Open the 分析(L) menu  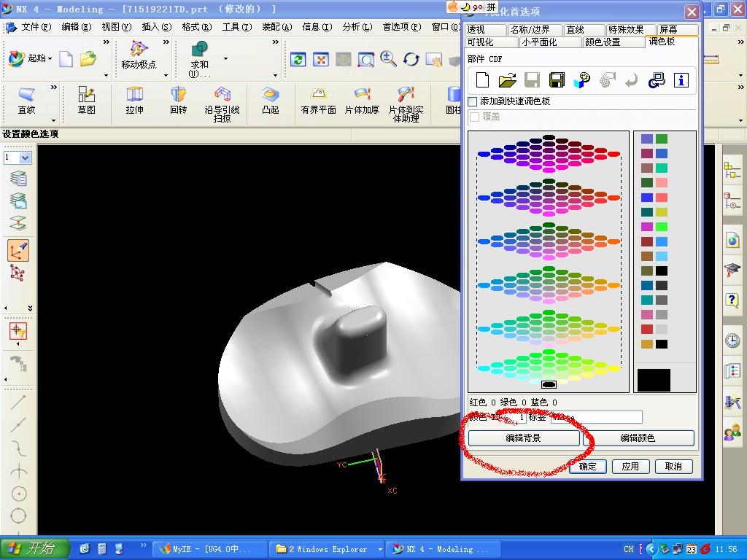[x=357, y=27]
